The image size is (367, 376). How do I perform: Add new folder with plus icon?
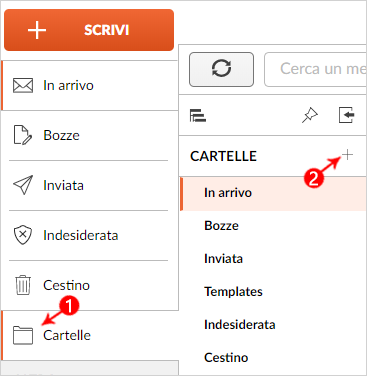point(347,155)
